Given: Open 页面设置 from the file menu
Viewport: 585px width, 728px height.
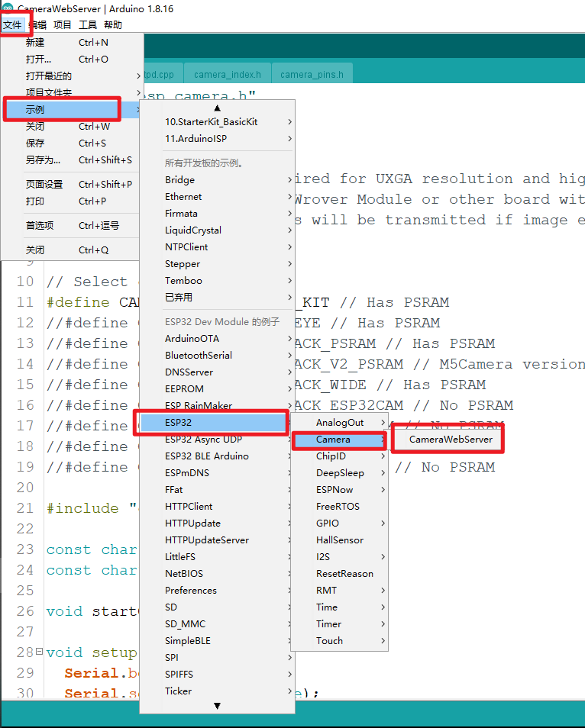Looking at the screenshot, I should tap(71, 185).
